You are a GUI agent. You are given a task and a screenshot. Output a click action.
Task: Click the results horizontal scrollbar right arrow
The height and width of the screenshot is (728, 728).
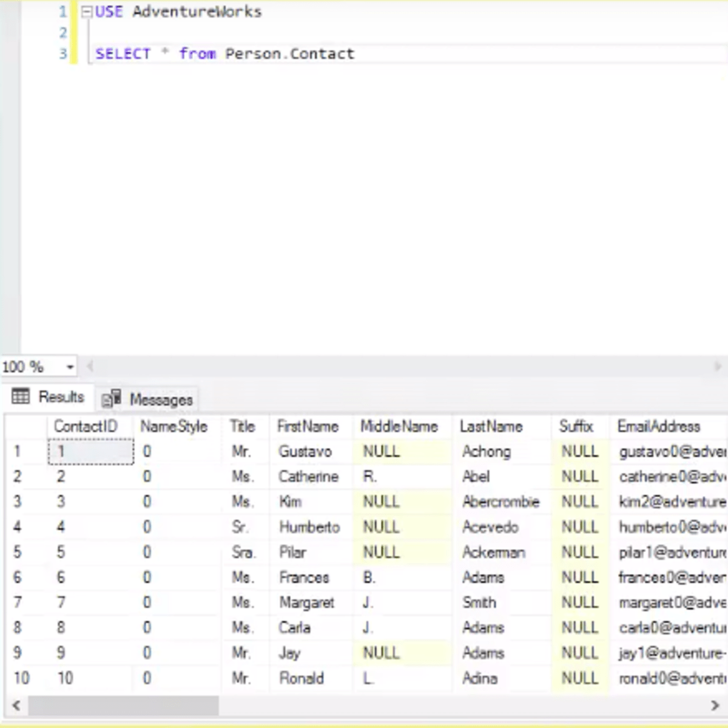715,706
